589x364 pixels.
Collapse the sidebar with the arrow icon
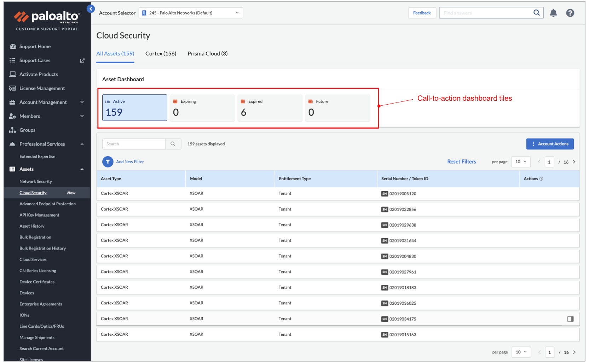[x=91, y=9]
